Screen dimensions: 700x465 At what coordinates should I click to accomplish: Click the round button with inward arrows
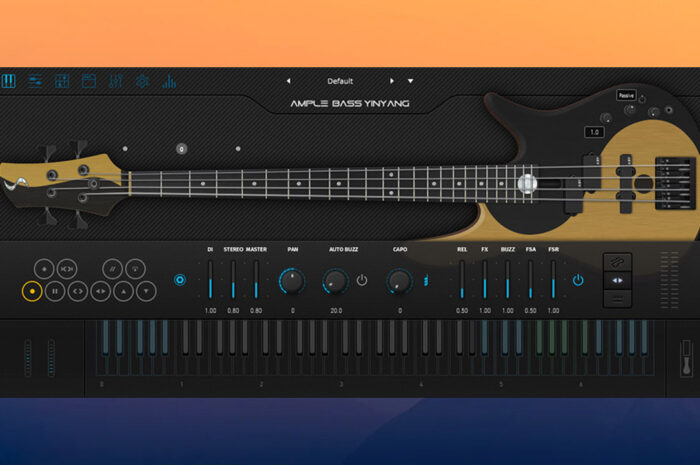(67, 269)
